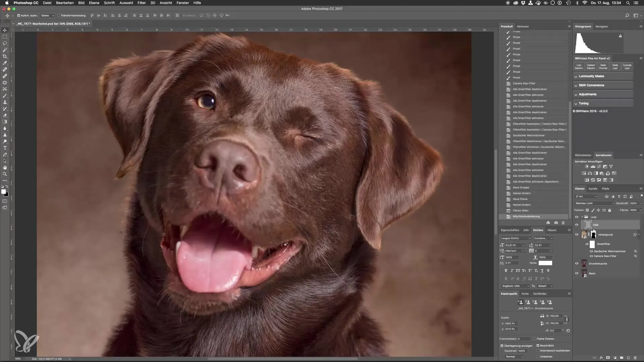Click the text color swatch Farbe
Screen dimensions: 644x362
[545, 263]
